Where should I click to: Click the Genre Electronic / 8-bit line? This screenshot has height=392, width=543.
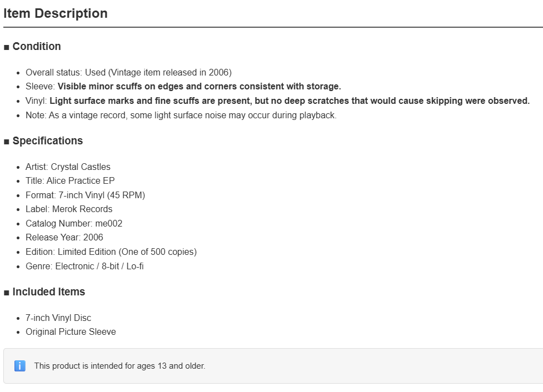84,267
